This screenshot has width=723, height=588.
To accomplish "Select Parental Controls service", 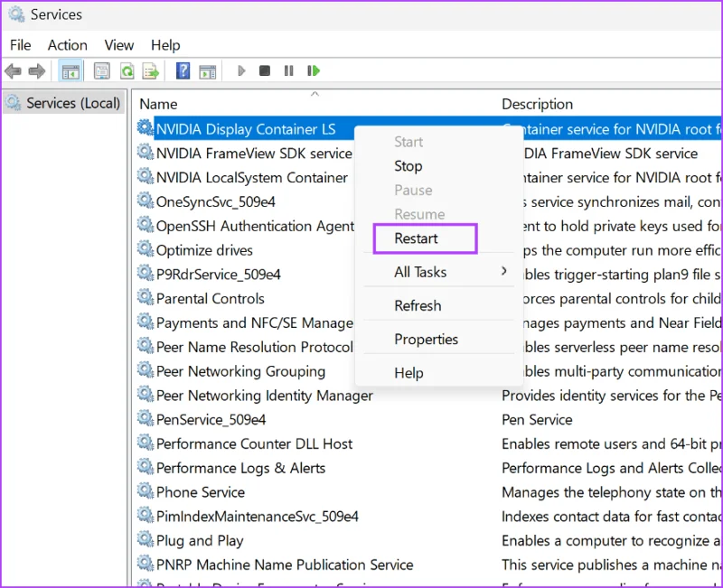I will click(211, 299).
